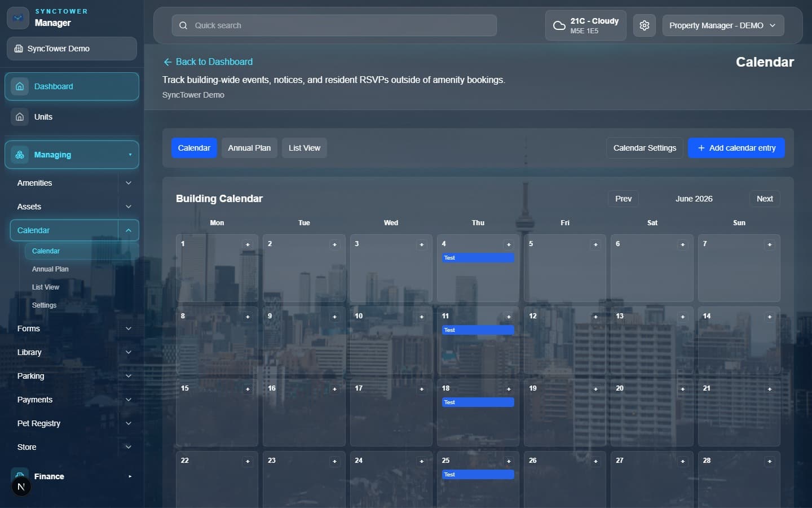Open Calendar sub-item in sidebar
Screen dimensions: 812x508
coord(81,251)
